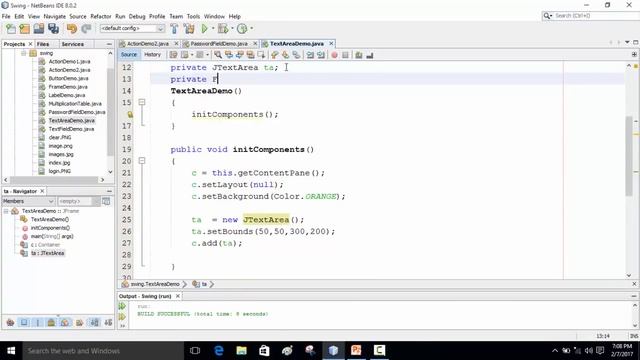The width and height of the screenshot is (640, 360).
Task: Click the volume icon in system tray
Action: [589, 351]
